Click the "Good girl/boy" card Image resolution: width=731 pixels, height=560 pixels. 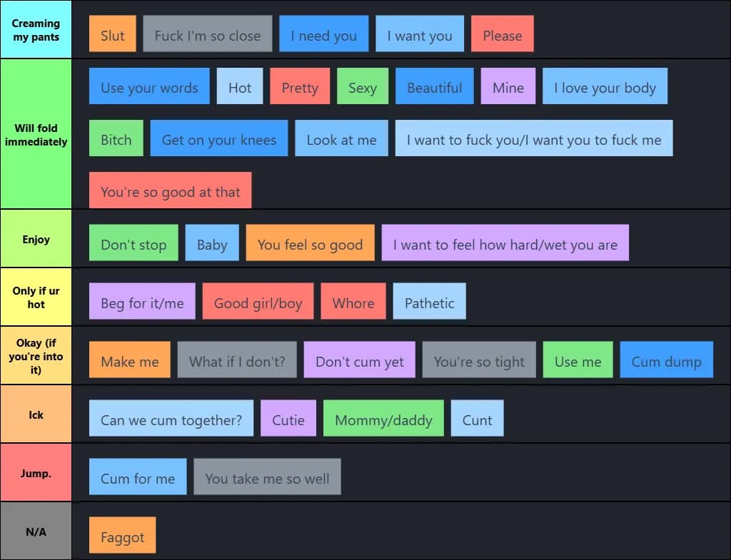pos(258,301)
